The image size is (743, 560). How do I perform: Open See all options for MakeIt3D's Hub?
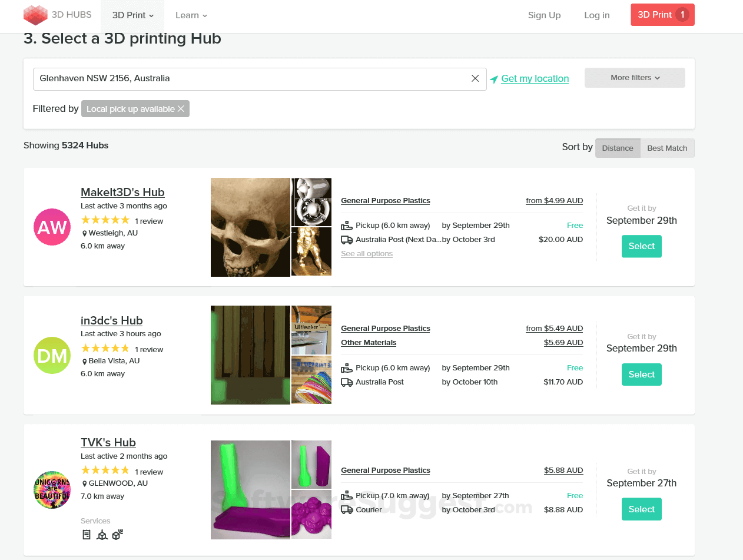(x=366, y=253)
